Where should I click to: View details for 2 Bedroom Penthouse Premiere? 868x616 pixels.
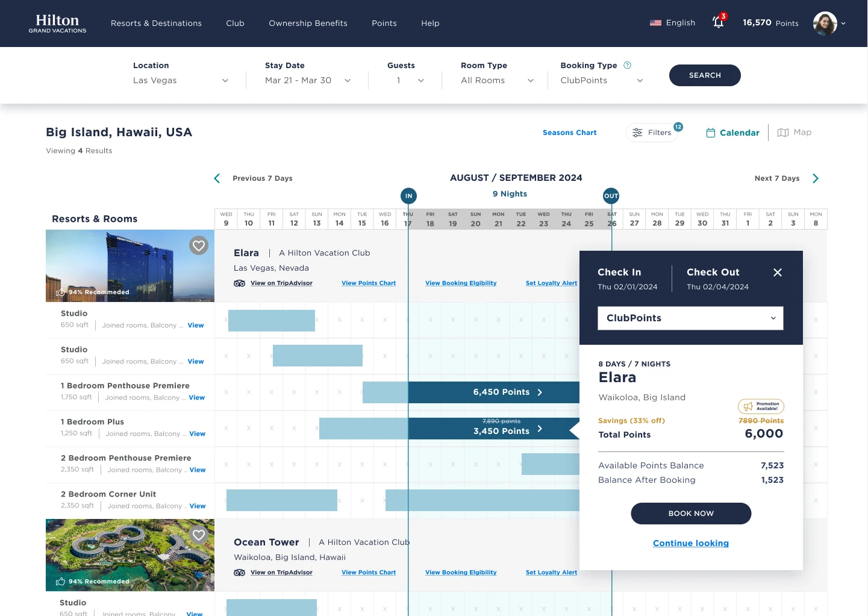tap(198, 470)
